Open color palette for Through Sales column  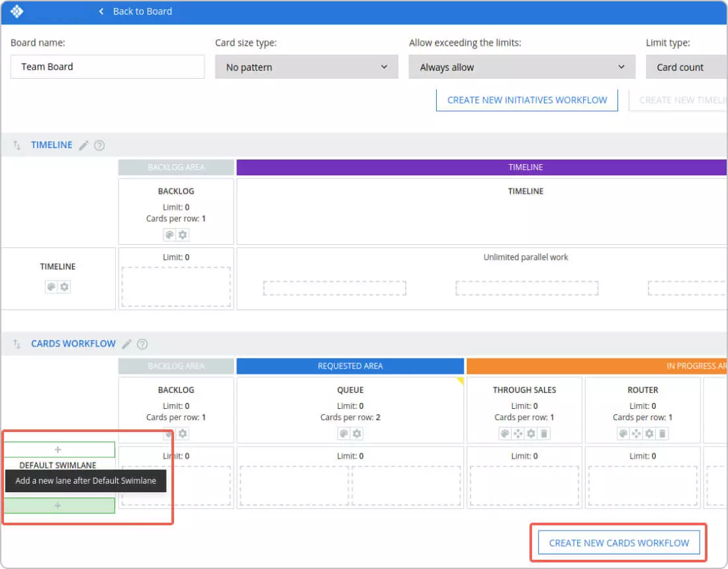pyautogui.click(x=504, y=434)
